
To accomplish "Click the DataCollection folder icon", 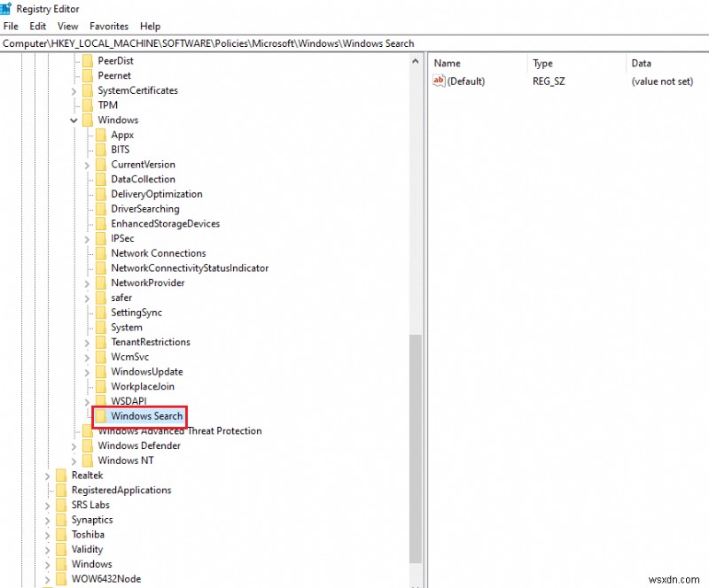I will [x=101, y=179].
